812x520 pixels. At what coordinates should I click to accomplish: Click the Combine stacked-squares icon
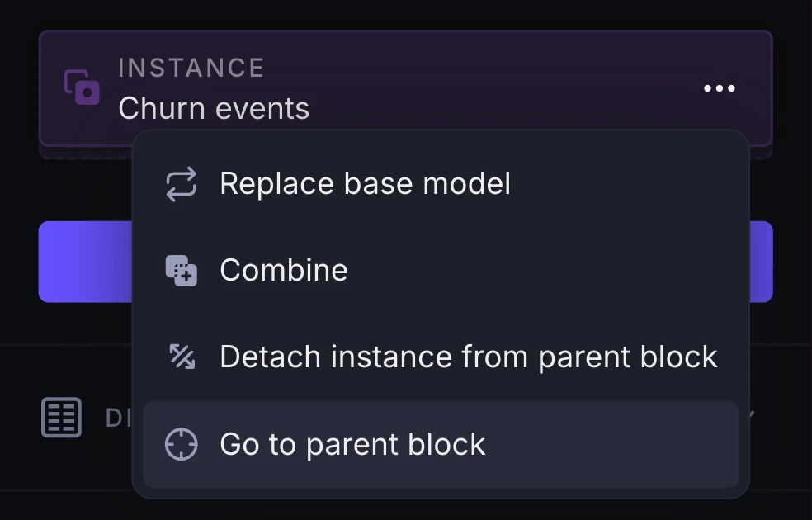point(181,271)
